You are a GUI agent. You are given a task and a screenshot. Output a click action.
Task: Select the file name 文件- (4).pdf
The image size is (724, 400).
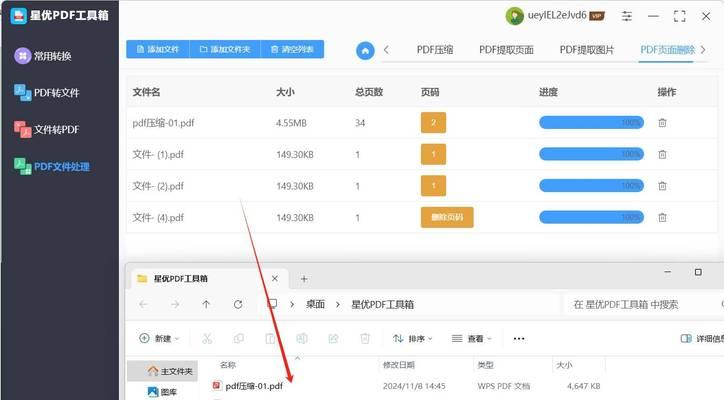(158, 217)
